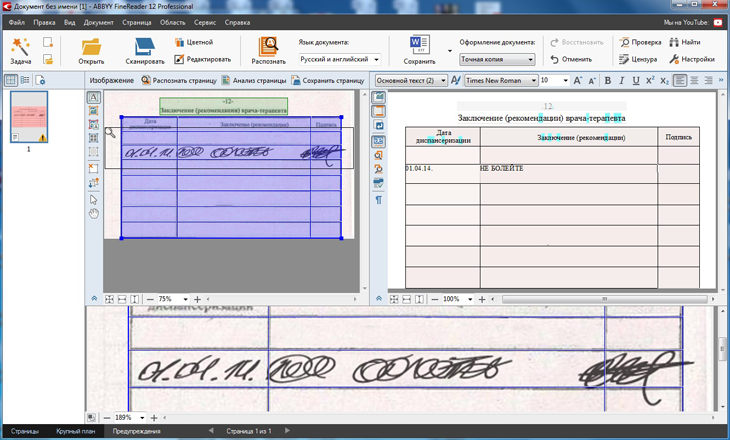
Task: Select the hand pan tool
Action: point(93,213)
